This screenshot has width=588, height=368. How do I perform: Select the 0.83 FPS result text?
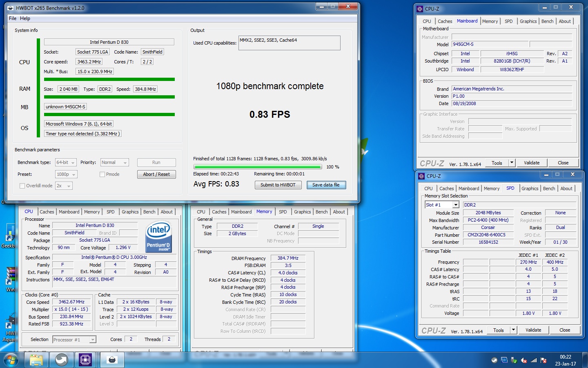[270, 114]
